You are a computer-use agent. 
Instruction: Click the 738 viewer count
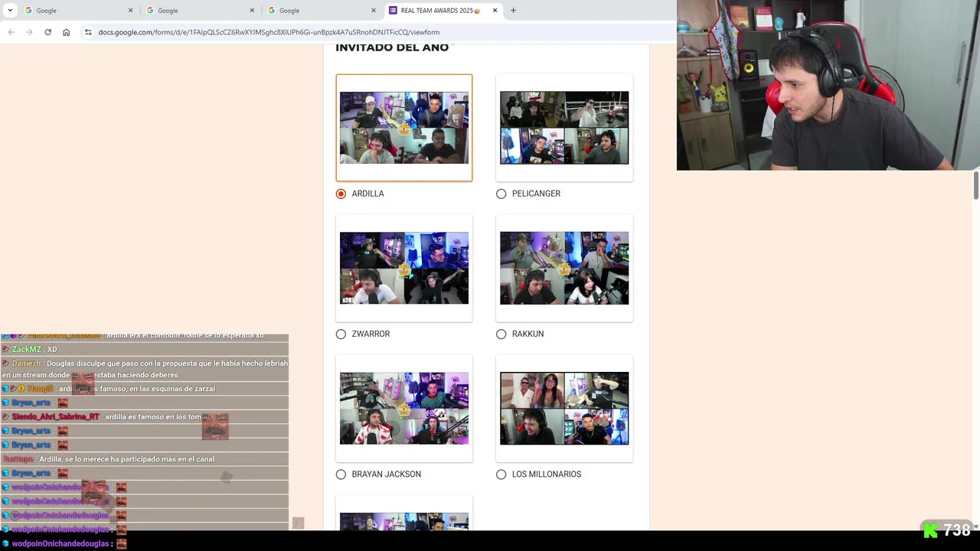[x=957, y=530]
